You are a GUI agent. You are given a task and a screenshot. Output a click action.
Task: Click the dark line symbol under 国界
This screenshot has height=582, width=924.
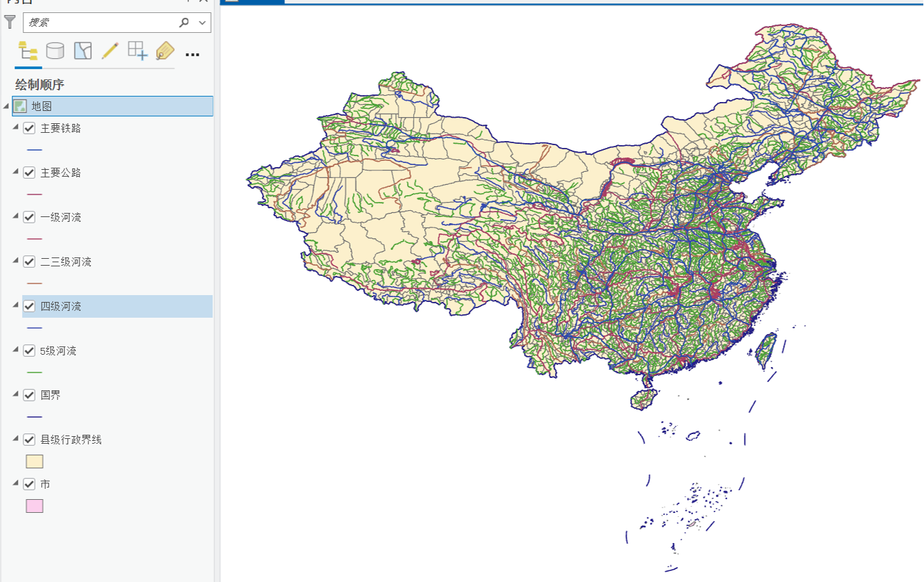coord(34,417)
